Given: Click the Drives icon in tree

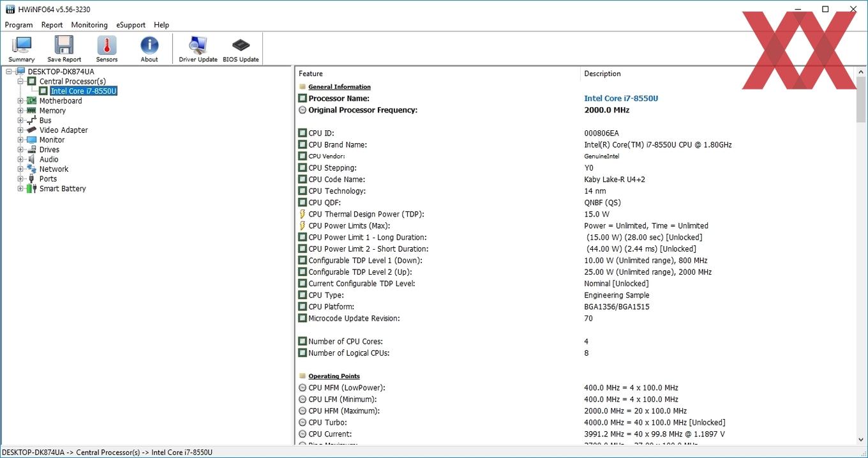Looking at the screenshot, I should (31, 149).
